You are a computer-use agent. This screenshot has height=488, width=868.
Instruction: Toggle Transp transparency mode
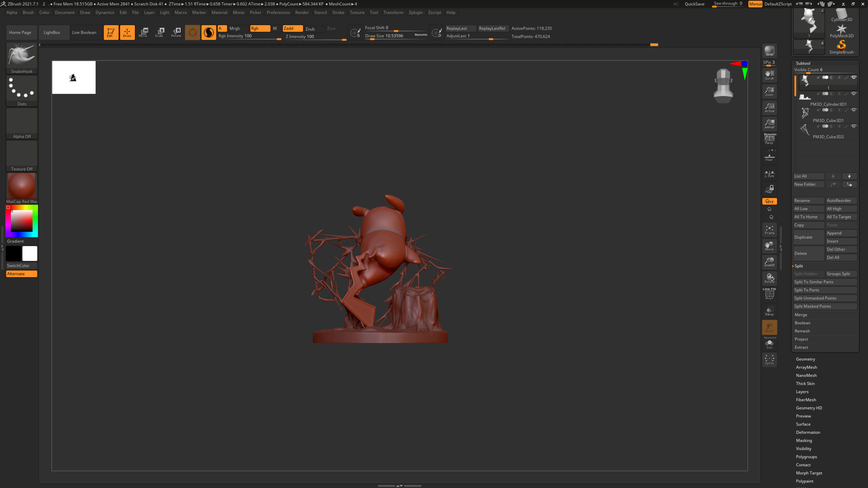point(769,311)
